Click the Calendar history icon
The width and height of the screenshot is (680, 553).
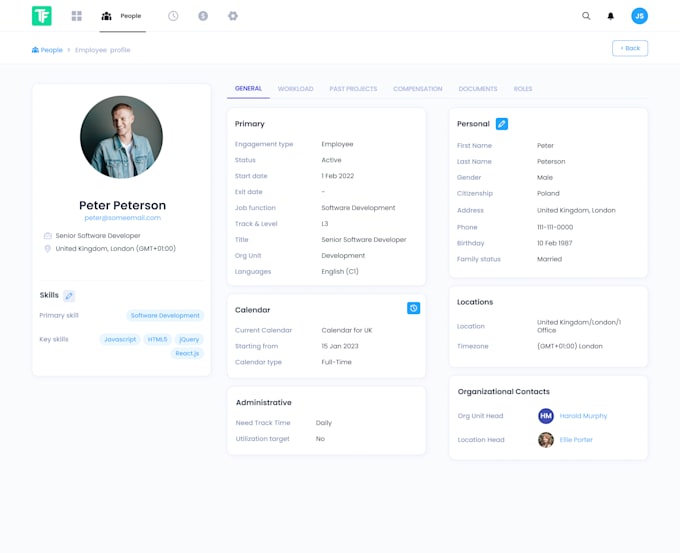click(x=413, y=308)
